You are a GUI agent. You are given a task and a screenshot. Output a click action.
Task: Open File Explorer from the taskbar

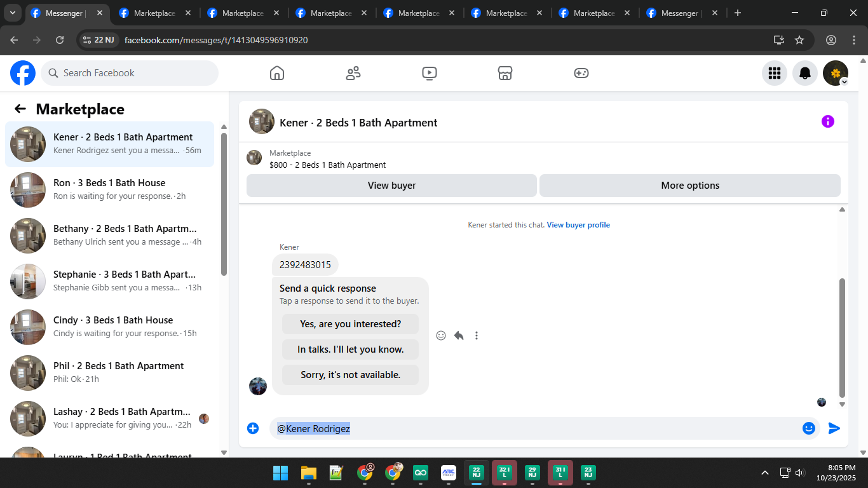click(x=309, y=473)
